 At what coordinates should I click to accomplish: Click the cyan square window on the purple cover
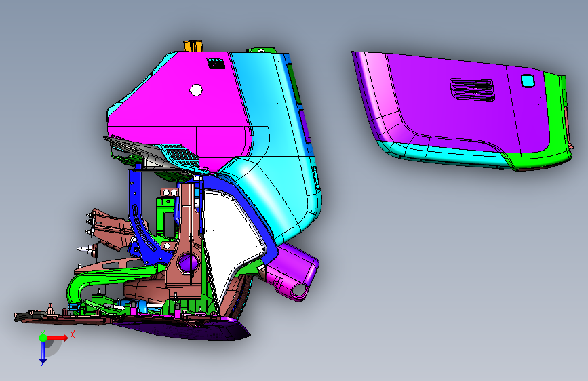coord(528,81)
